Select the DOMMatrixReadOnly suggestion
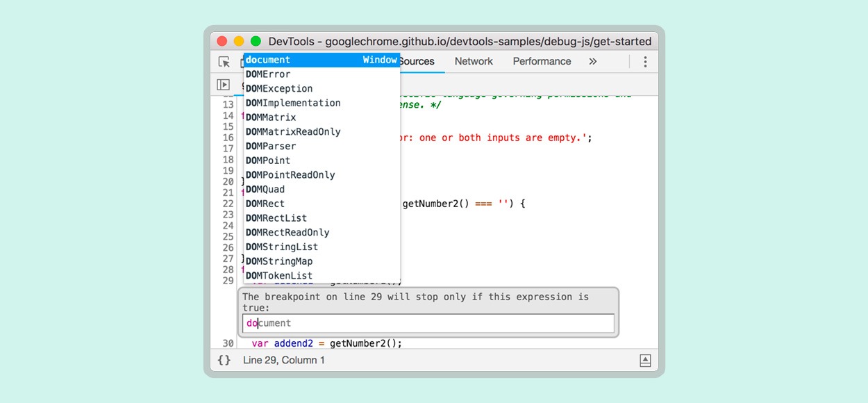The width and height of the screenshot is (868, 403). point(322,131)
